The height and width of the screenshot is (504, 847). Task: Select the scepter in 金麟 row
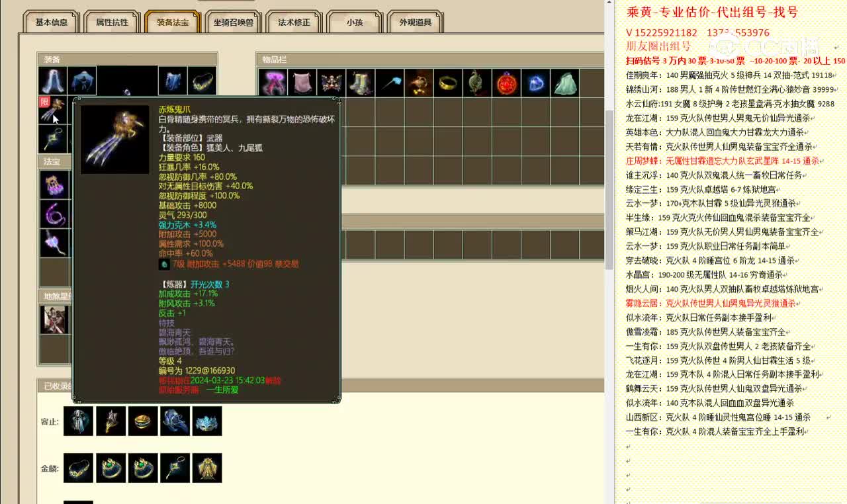(175, 468)
